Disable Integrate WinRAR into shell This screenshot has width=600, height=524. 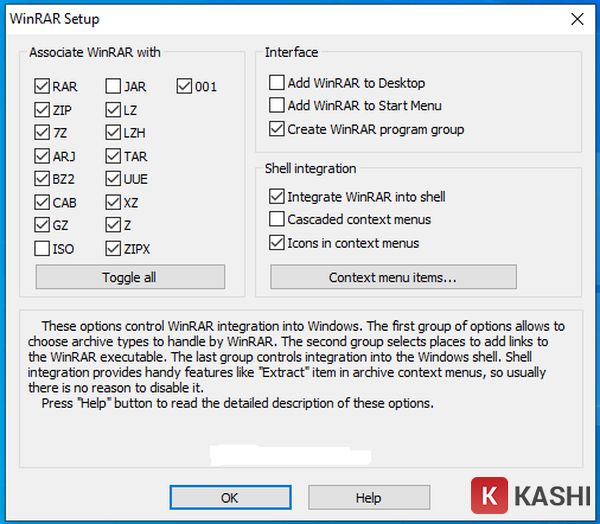(277, 197)
